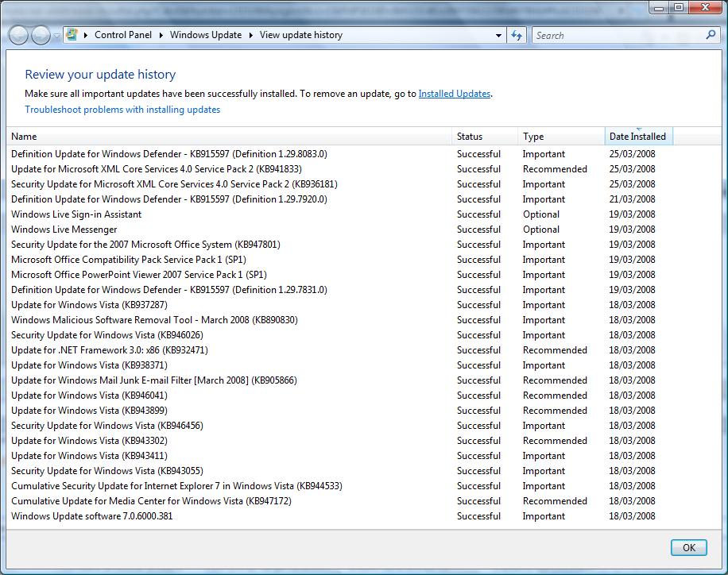Click the Review your update history heading
Screen dimensions: 728x575
click(x=100, y=74)
